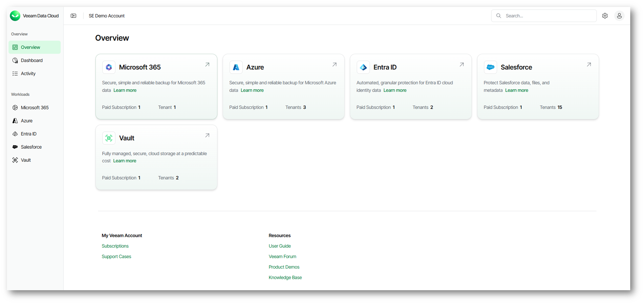Open Salesforce card via arrow icon

tap(589, 65)
